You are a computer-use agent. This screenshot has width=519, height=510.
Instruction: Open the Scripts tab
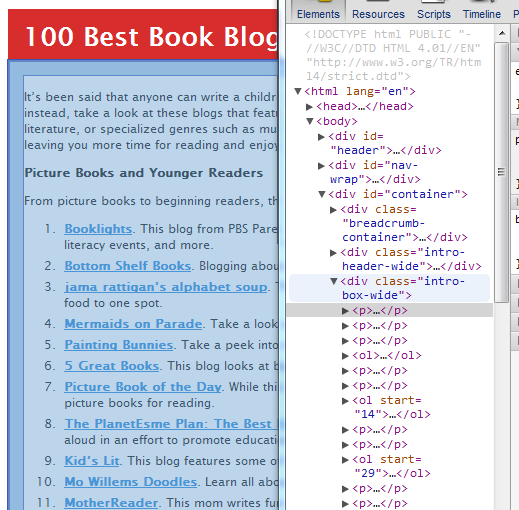(434, 14)
